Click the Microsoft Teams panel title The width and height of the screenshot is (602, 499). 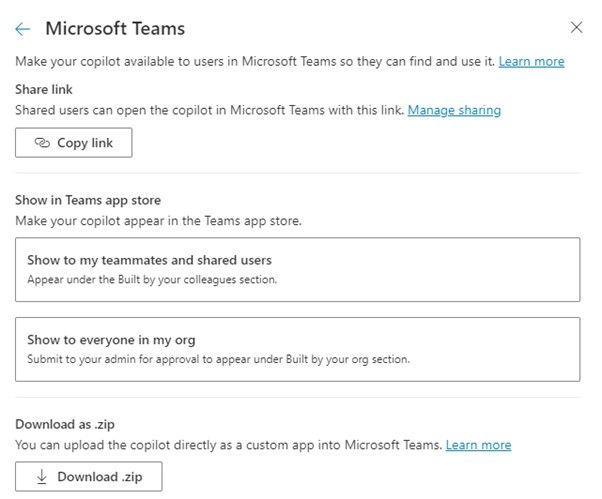coord(115,29)
